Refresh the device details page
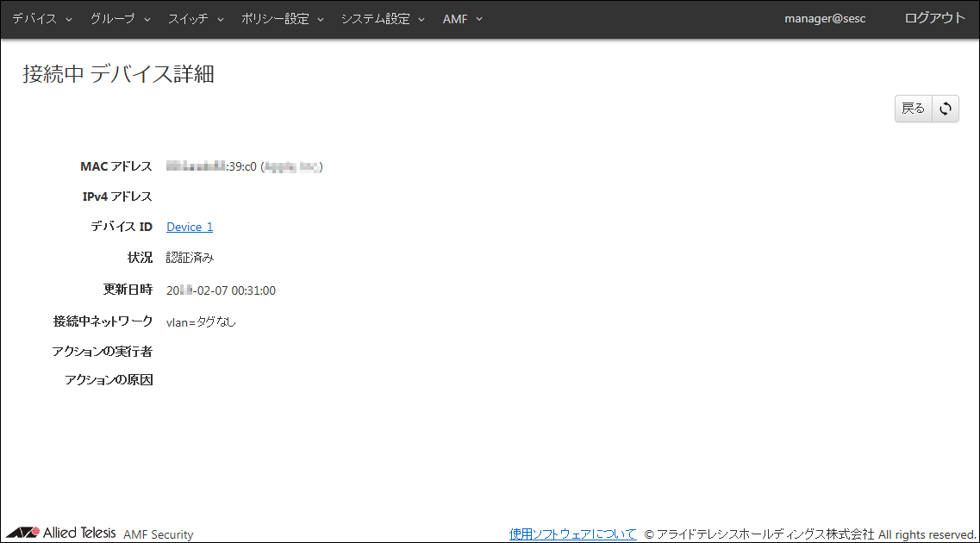The image size is (980, 543). (x=946, y=109)
